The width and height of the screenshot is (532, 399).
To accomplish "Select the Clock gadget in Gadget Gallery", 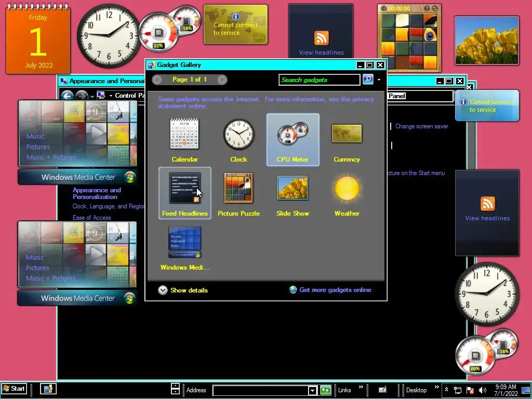I will [238, 140].
